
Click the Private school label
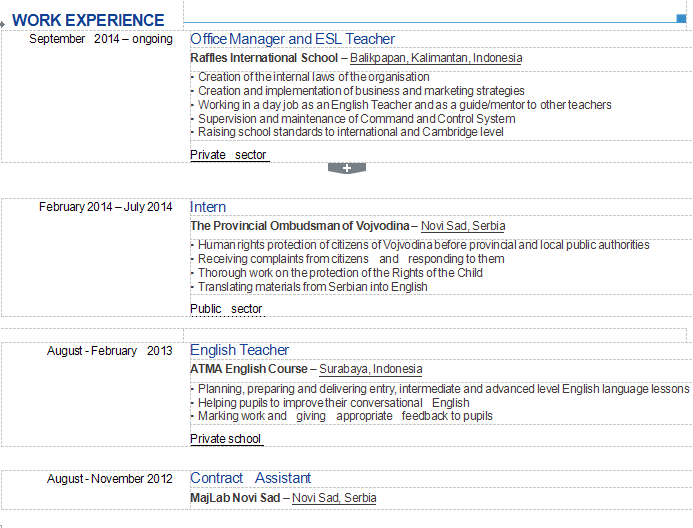[225, 439]
